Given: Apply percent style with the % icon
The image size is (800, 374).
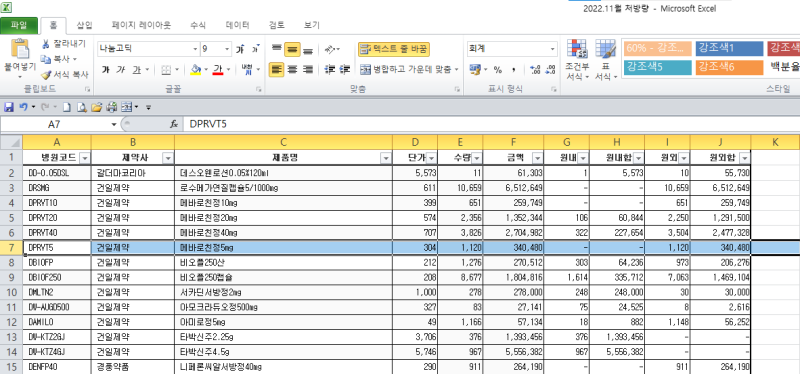Looking at the screenshot, I should click(x=497, y=69).
